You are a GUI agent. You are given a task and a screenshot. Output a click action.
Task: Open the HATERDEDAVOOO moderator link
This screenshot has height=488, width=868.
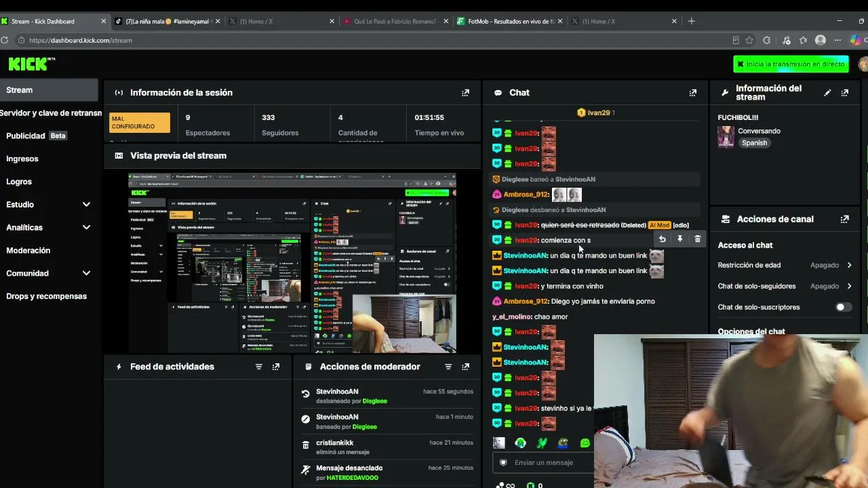pos(353,478)
